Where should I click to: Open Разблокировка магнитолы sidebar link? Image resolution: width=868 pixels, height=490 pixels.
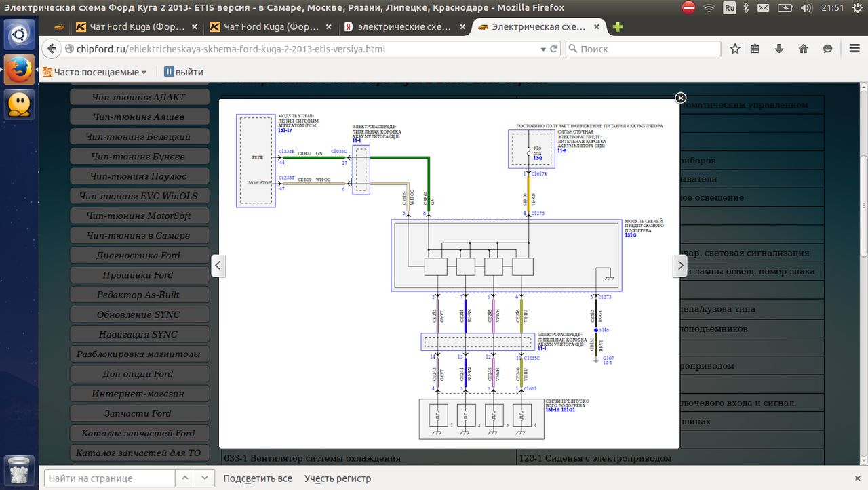pyautogui.click(x=139, y=354)
